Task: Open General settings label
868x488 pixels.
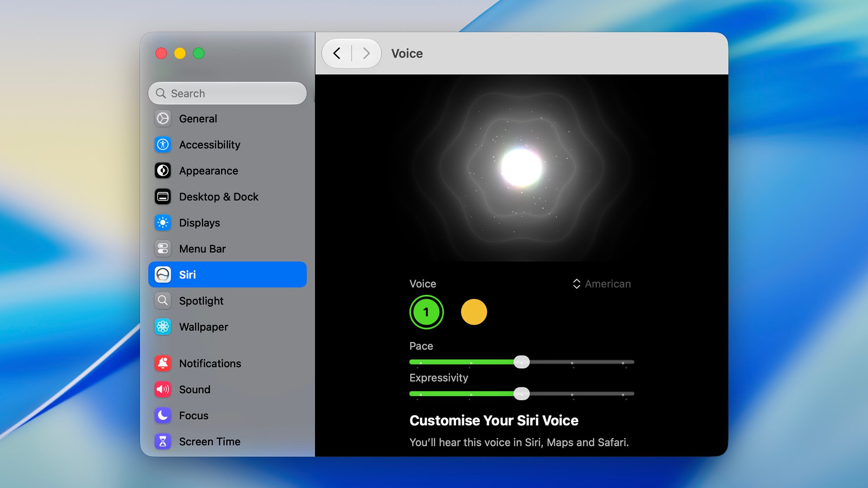Action: (x=198, y=119)
